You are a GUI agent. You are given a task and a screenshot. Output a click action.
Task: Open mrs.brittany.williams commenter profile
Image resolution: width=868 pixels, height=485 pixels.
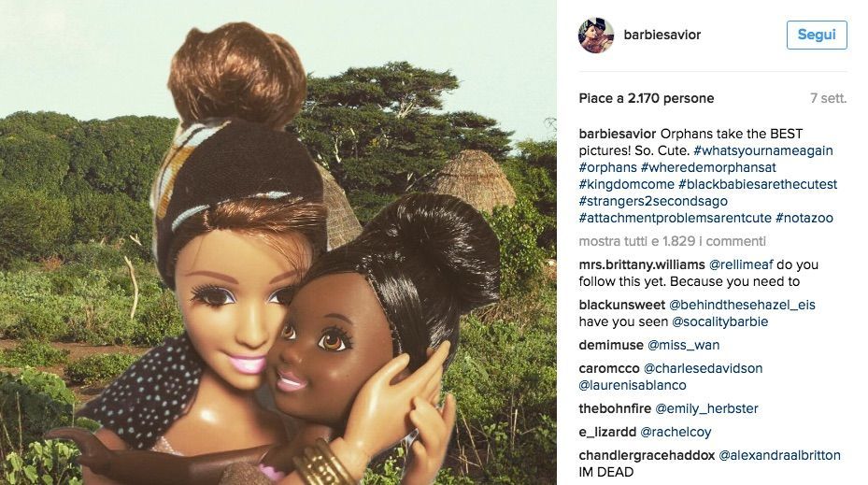point(642,264)
